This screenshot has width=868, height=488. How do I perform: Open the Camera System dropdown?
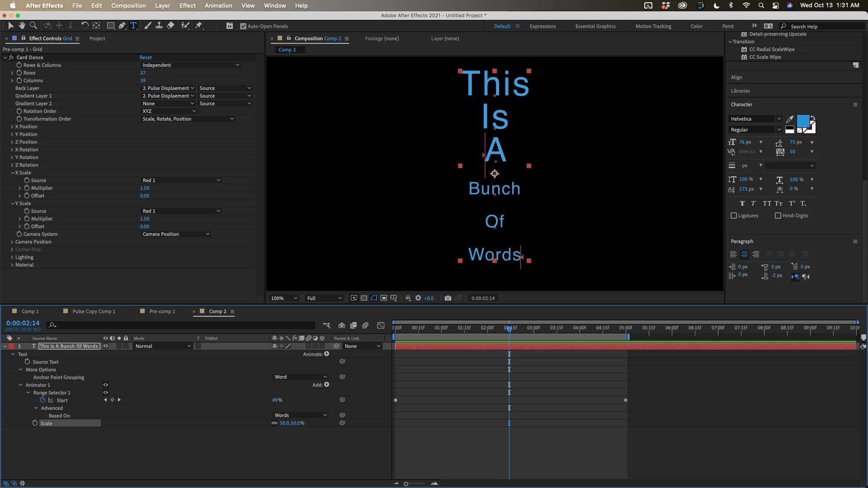(175, 234)
